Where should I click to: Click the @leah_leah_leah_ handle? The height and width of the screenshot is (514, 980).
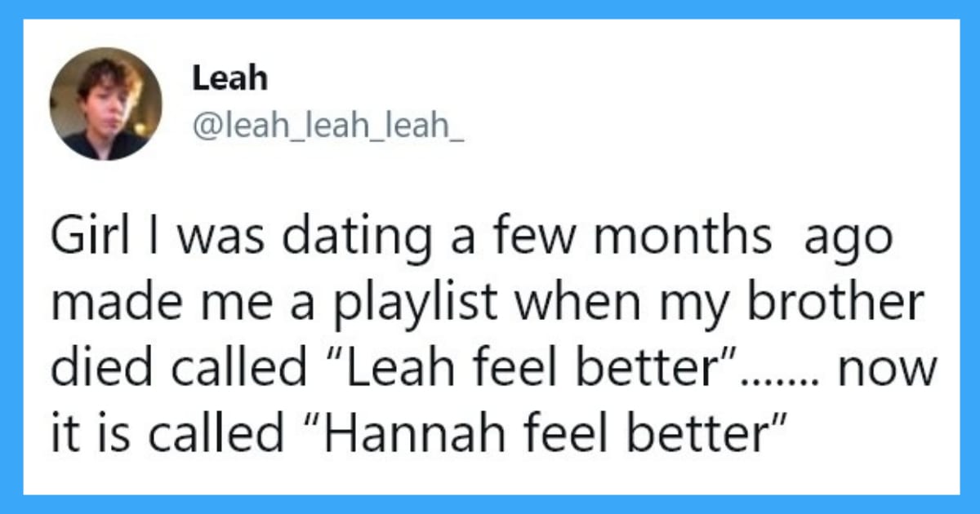[x=327, y=125]
